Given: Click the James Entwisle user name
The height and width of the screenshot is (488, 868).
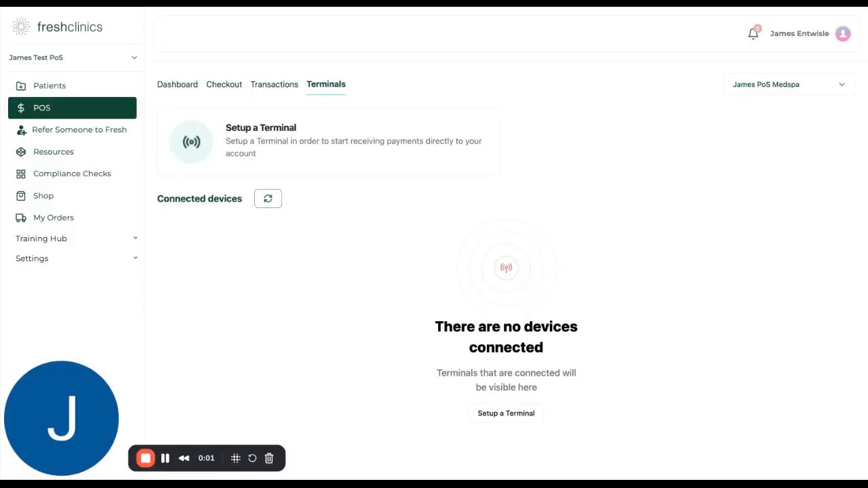Looking at the screenshot, I should pyautogui.click(x=800, y=33).
